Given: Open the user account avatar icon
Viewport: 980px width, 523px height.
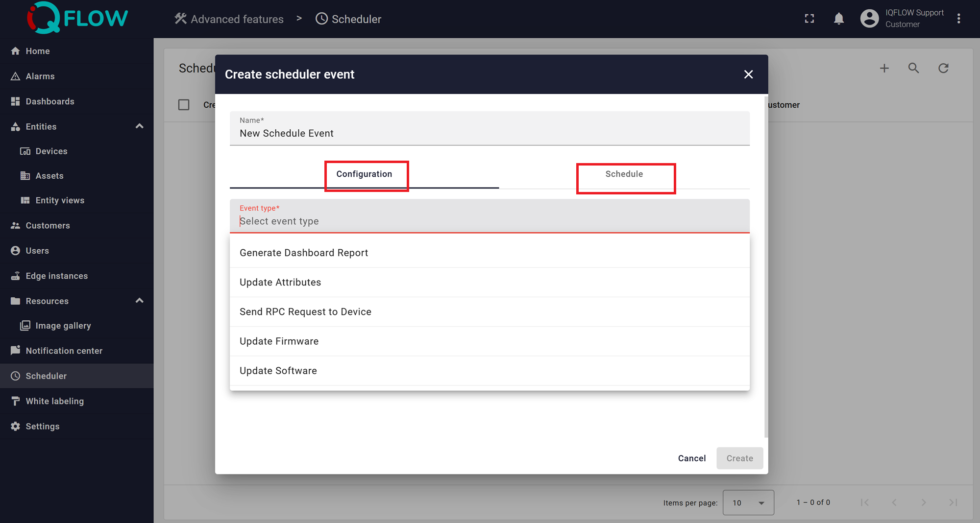Looking at the screenshot, I should click(x=869, y=19).
